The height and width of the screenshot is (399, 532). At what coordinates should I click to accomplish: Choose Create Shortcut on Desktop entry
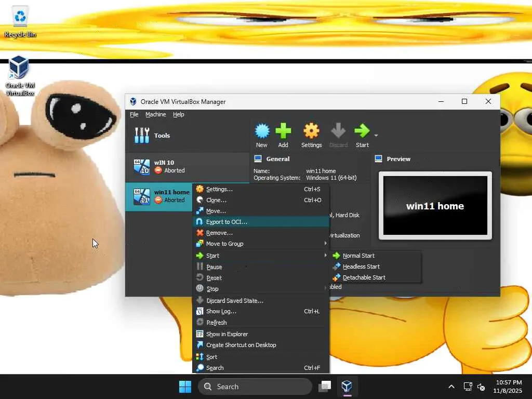click(x=261, y=345)
